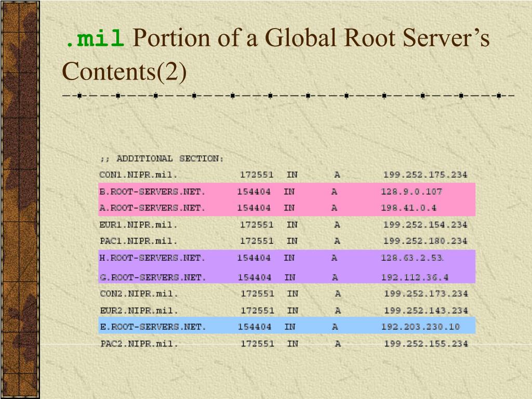The height and width of the screenshot is (399, 532).
Task: Select the CON1.NIPR.mil. hostname
Action: click(x=138, y=175)
